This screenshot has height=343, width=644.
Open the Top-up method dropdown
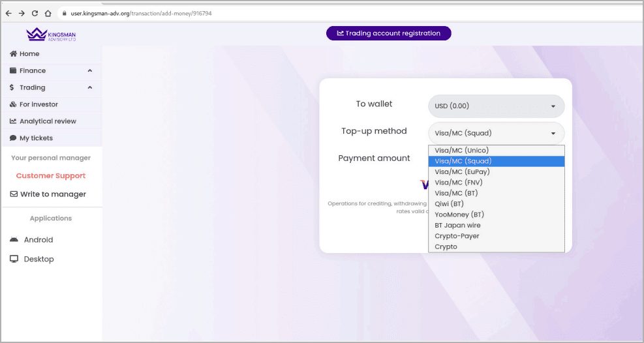(496, 133)
